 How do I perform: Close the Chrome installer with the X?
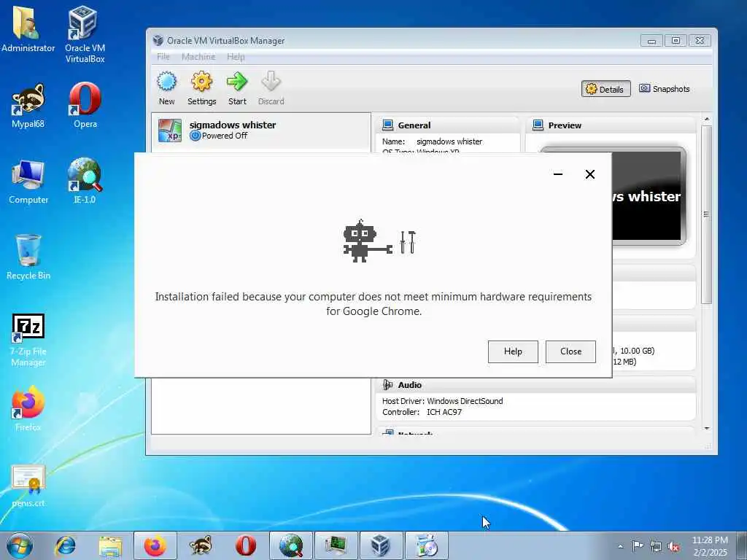coord(589,174)
